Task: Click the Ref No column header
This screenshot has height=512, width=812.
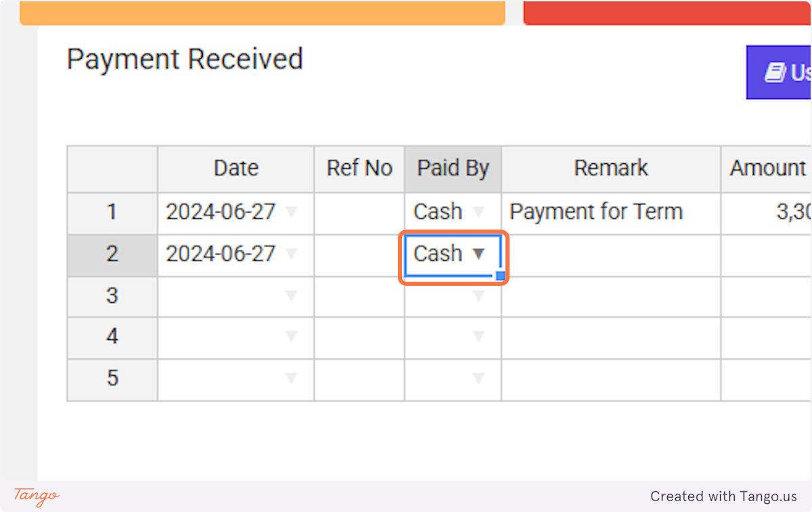Action: [359, 169]
